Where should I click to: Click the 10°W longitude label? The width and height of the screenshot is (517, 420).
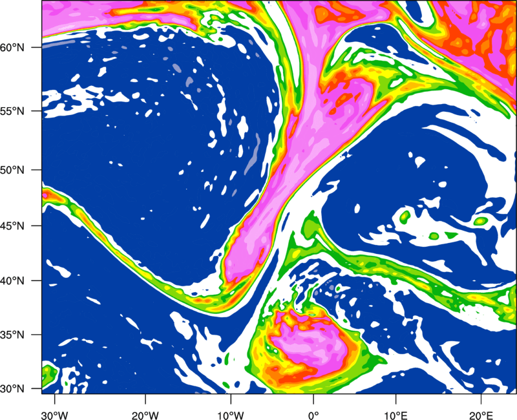click(231, 415)
